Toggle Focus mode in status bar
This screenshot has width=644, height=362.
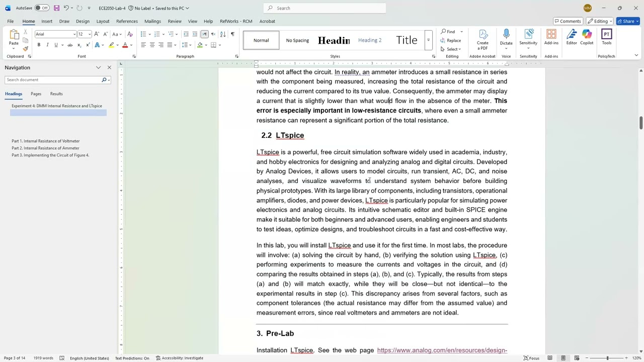531,358
